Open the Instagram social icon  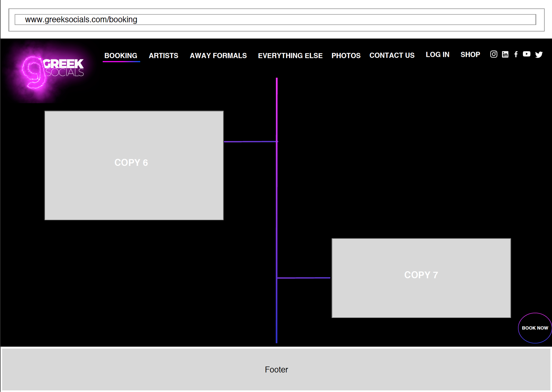[494, 54]
